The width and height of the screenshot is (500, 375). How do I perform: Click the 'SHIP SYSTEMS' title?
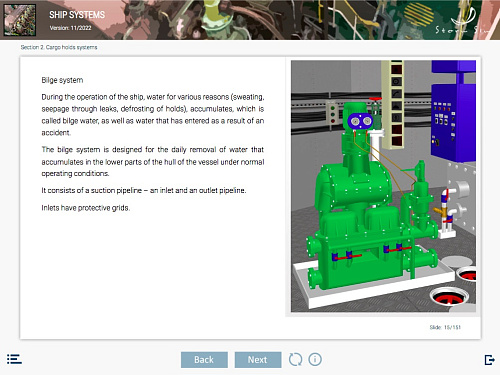tap(77, 15)
